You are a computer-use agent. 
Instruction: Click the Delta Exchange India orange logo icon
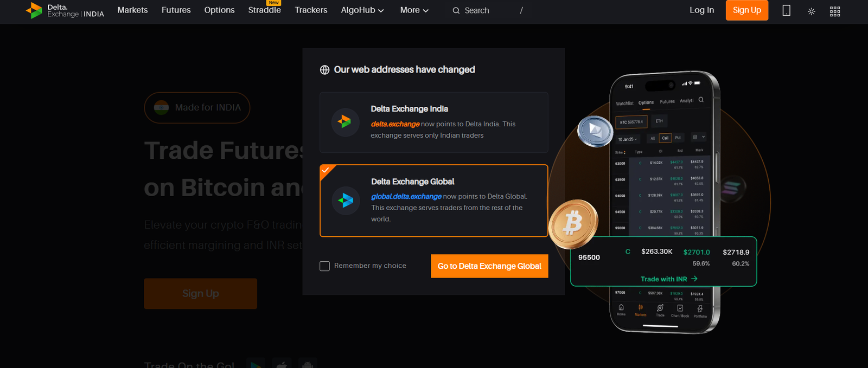click(345, 122)
